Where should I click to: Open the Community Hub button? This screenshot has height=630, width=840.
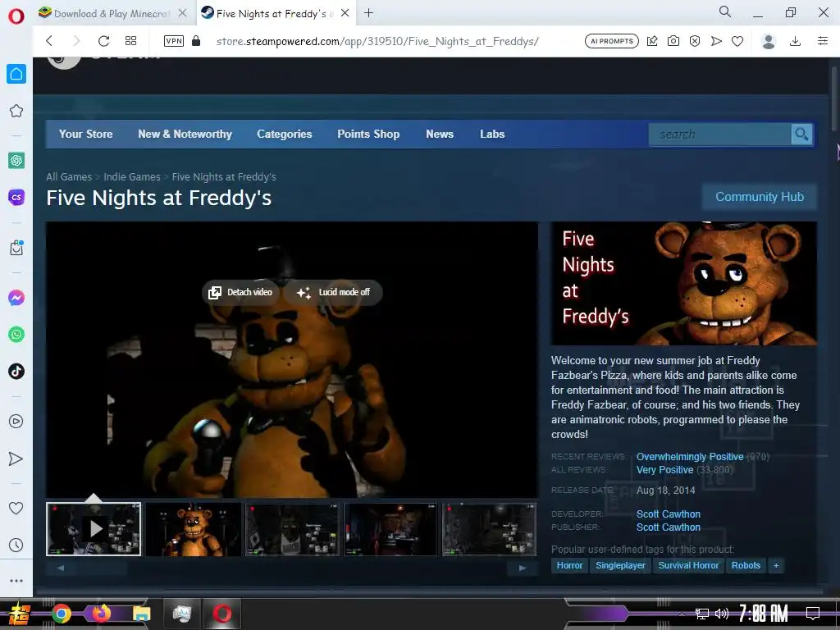tap(760, 197)
